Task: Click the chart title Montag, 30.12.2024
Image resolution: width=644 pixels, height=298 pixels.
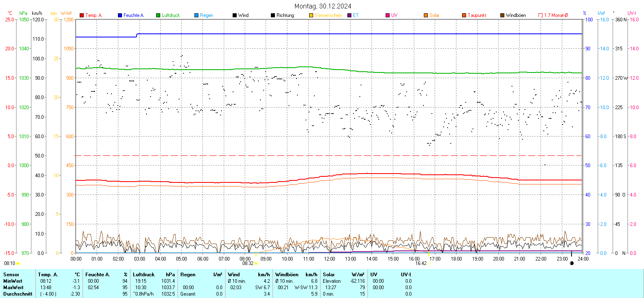Action: 322,6
